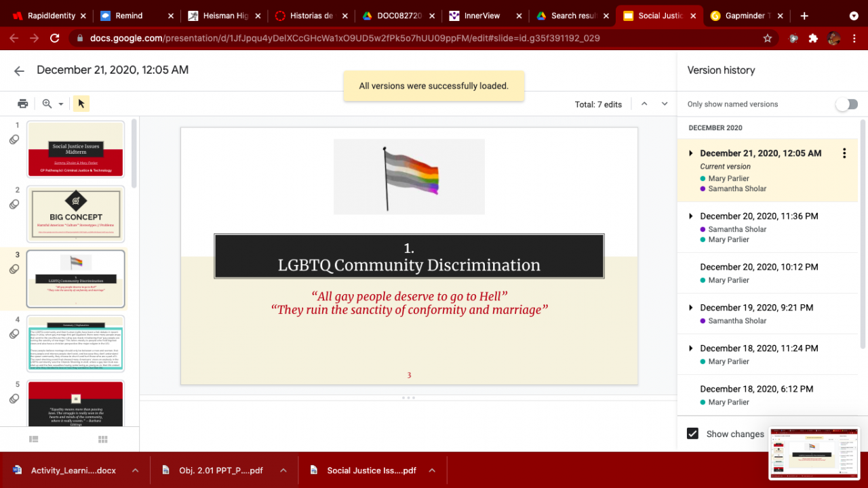Go forward in browser history
Viewport: 868px width, 488px height.
click(35, 39)
